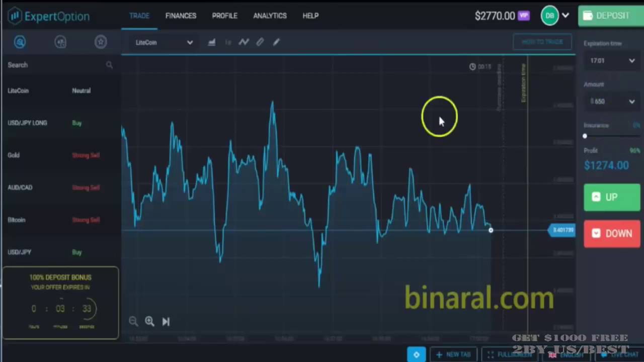
Task: Open the chart type icon
Action: coord(212,42)
